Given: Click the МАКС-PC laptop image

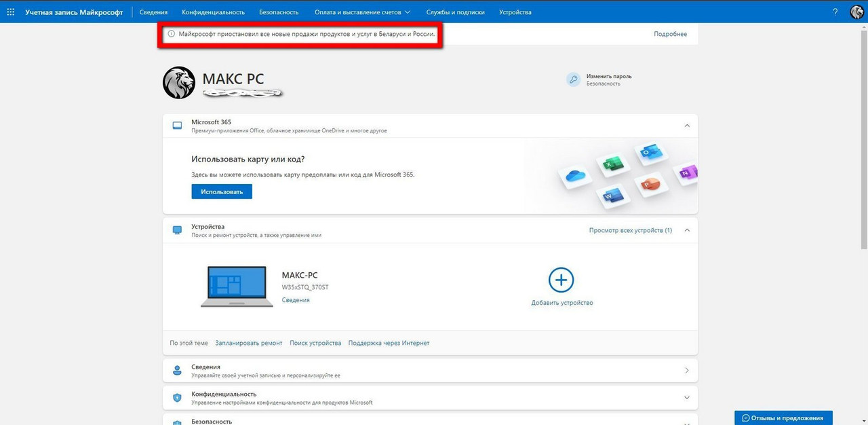Looking at the screenshot, I should (x=237, y=287).
